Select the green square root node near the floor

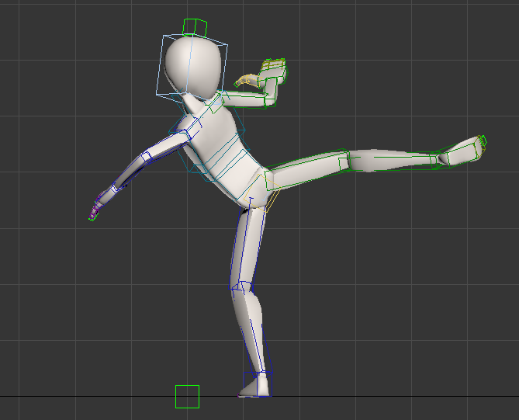(187, 397)
